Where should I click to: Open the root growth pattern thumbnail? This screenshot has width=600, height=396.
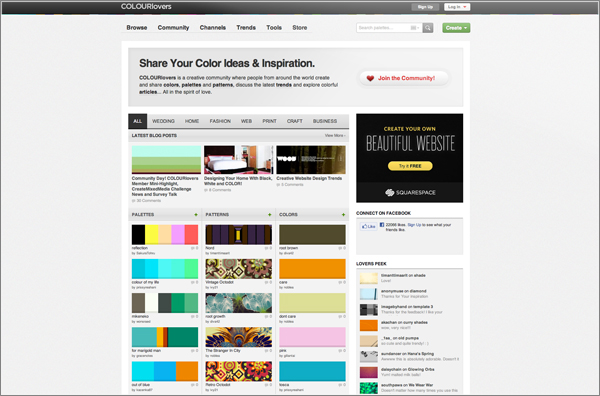coord(238,303)
